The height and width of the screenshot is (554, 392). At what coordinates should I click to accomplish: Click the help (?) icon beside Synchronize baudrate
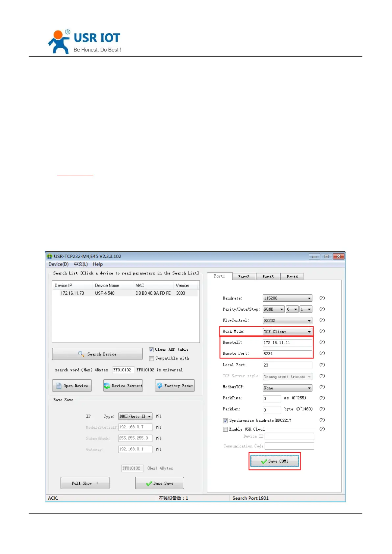pos(322,420)
